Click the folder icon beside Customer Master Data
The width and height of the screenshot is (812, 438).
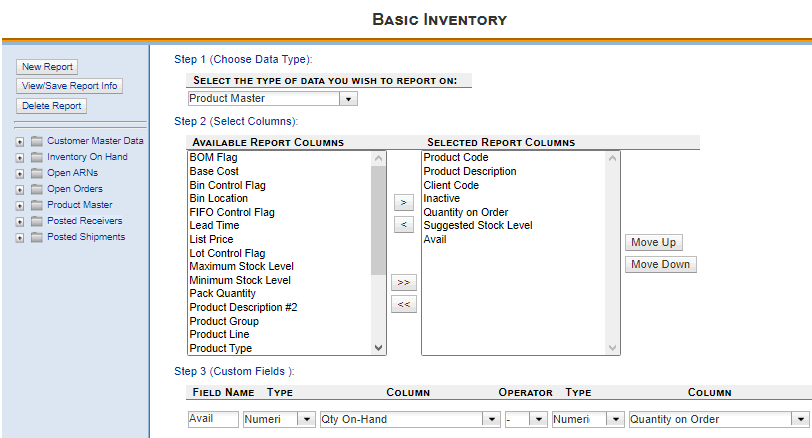tap(36, 141)
